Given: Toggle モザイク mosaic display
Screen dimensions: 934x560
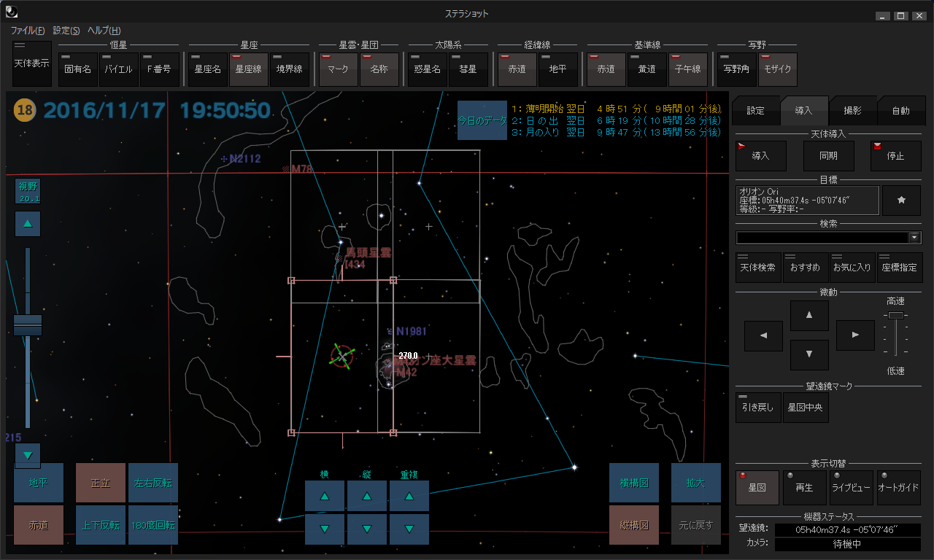Looking at the screenshot, I should pyautogui.click(x=777, y=70).
